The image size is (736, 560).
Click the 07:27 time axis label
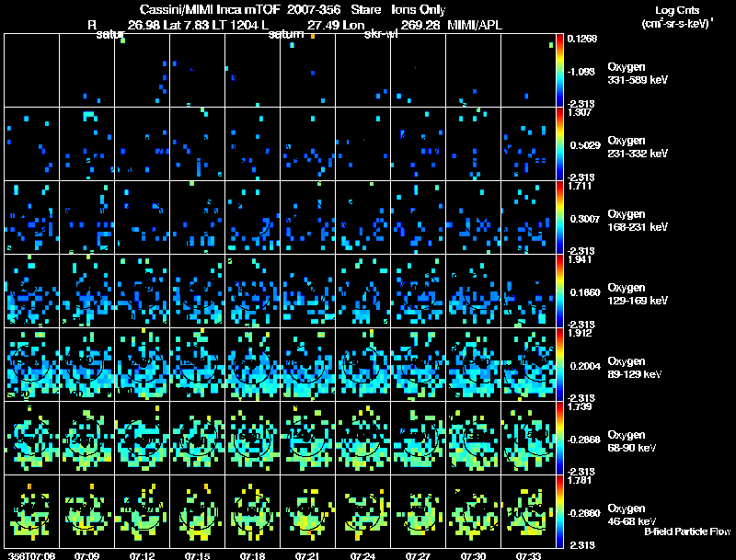click(x=418, y=555)
